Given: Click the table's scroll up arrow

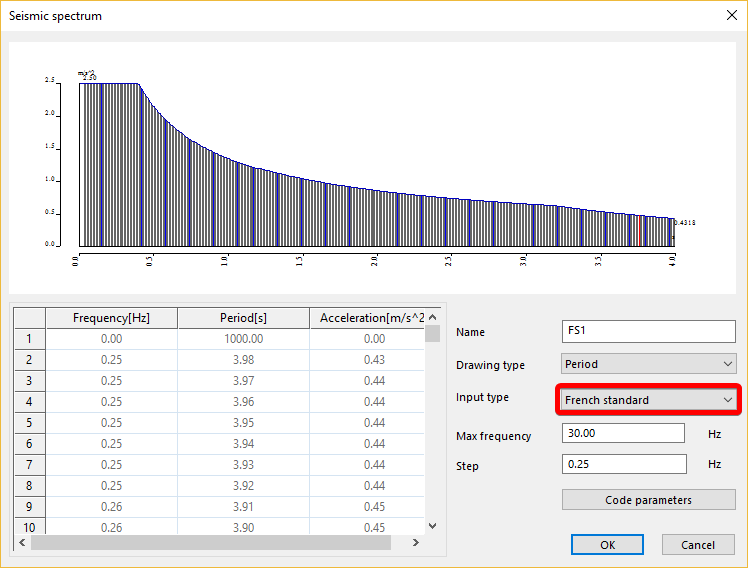Looking at the screenshot, I should pyautogui.click(x=432, y=317).
